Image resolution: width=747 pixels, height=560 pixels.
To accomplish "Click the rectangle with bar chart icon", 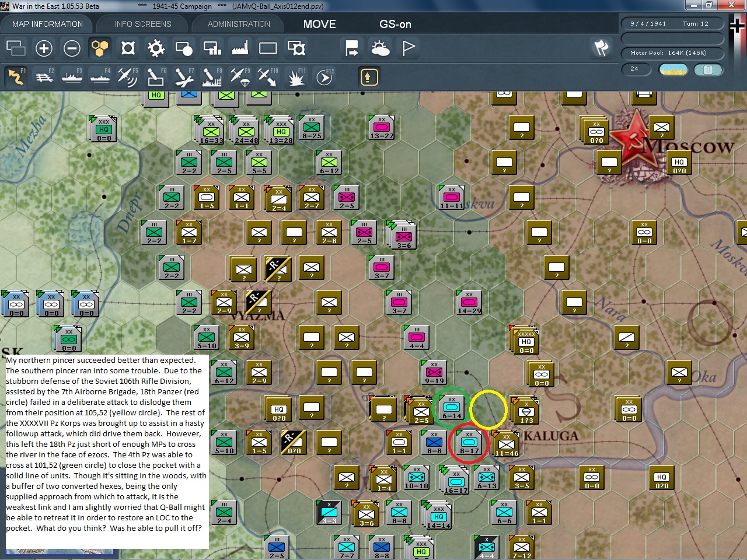I will coord(212,48).
